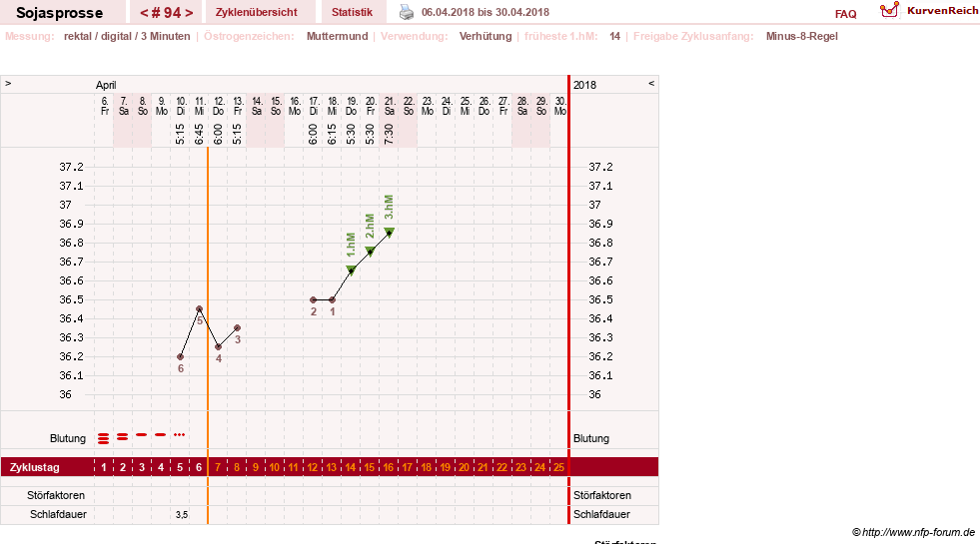The image size is (980, 544).
Task: Expand chart with > arrow at left
Action: tap(8, 83)
